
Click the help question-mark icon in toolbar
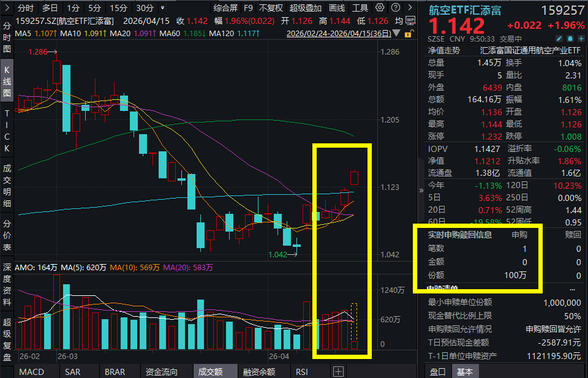click(x=397, y=8)
